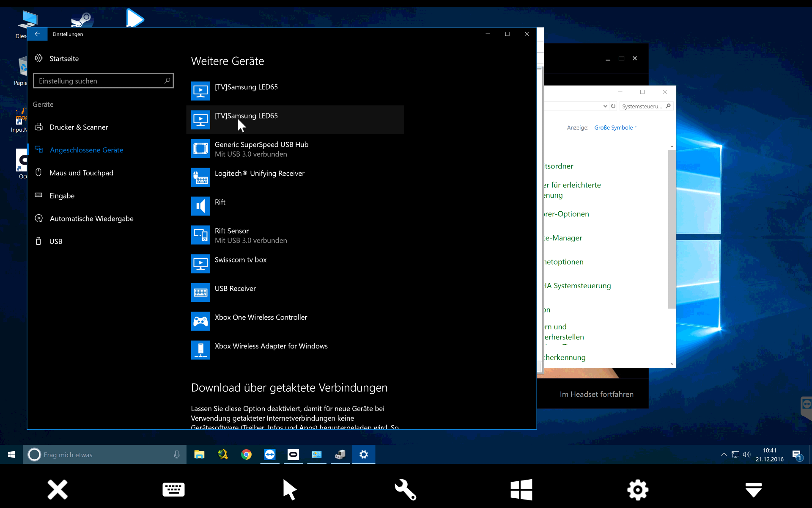Open Chrome from the taskbar
The width and height of the screenshot is (812, 508).
pos(246,455)
